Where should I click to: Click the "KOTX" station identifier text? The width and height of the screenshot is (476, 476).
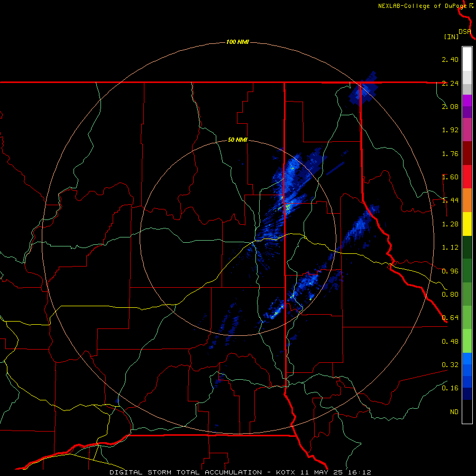(x=286, y=472)
